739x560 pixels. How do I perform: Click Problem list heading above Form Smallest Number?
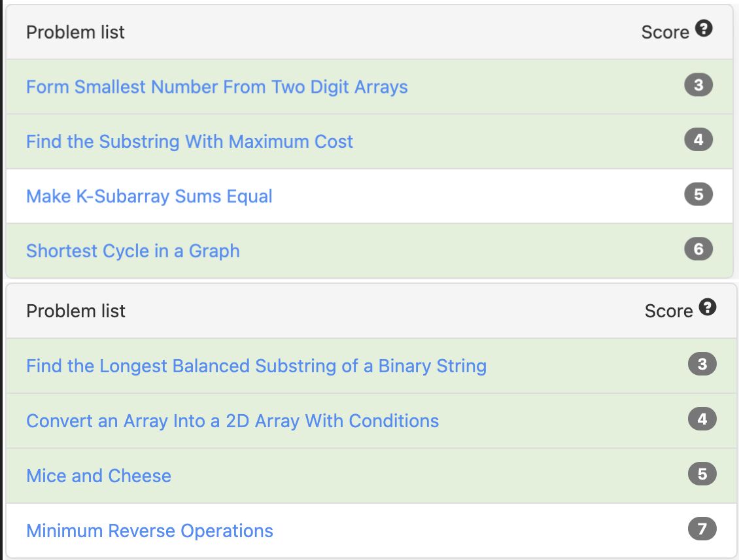(x=75, y=32)
